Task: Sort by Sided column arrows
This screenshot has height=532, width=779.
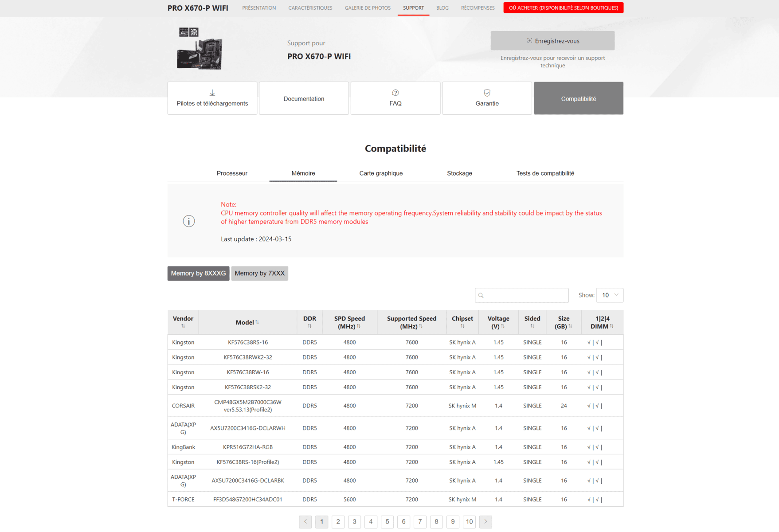Action: click(x=532, y=326)
